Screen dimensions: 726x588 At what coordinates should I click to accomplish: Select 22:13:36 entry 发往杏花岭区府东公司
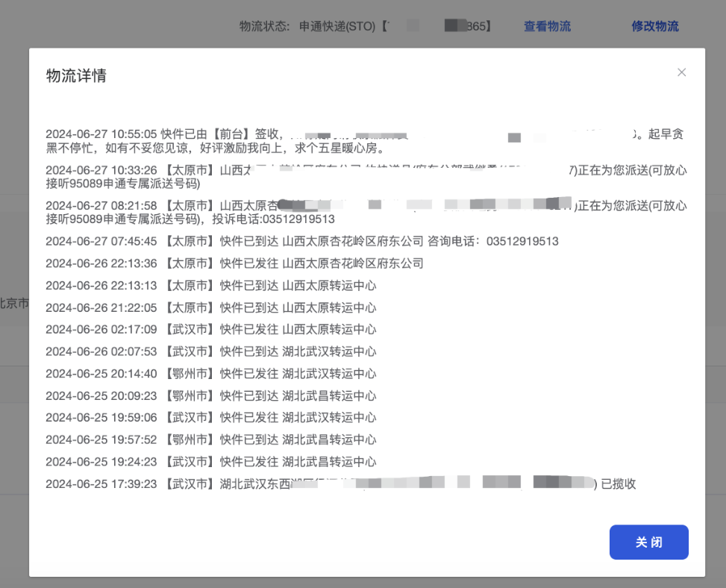(x=234, y=263)
